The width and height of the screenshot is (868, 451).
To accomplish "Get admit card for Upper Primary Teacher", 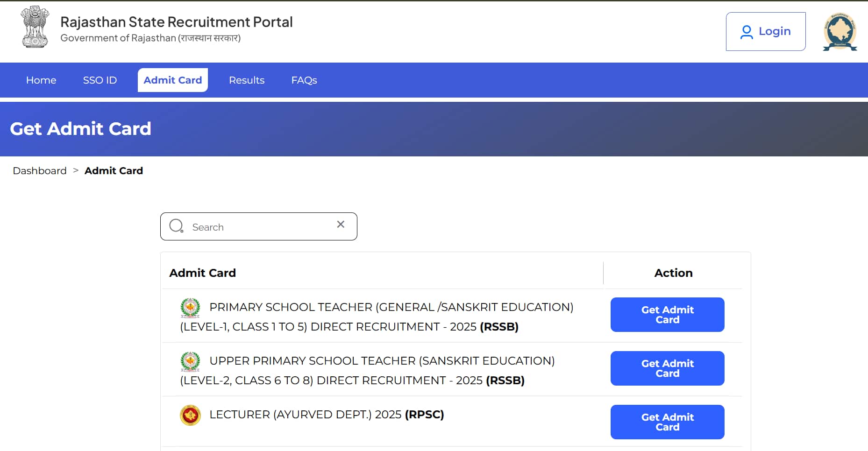I will click(x=667, y=368).
